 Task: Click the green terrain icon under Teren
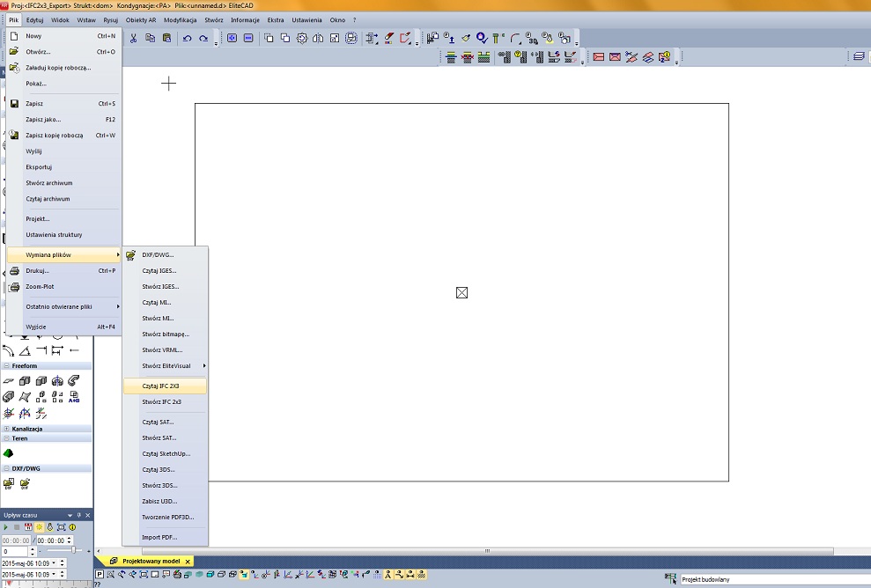click(x=8, y=453)
